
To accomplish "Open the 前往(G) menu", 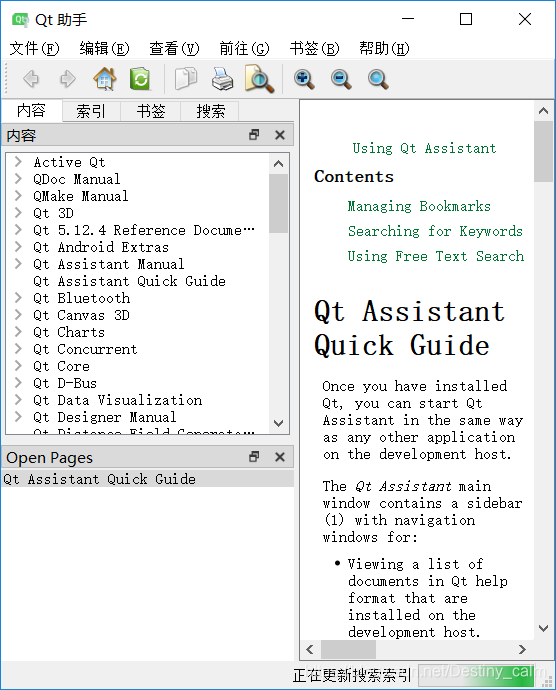I will [x=244, y=48].
